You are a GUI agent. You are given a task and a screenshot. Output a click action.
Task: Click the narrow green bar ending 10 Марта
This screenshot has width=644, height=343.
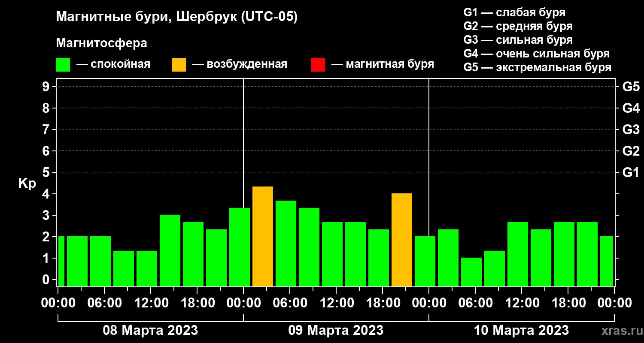coord(607,261)
